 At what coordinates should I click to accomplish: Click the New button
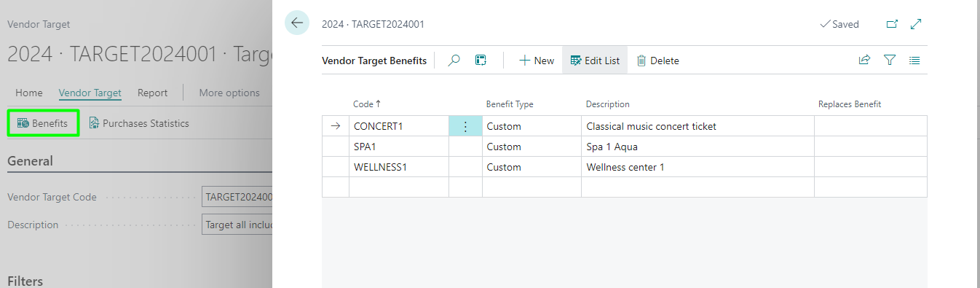(537, 61)
